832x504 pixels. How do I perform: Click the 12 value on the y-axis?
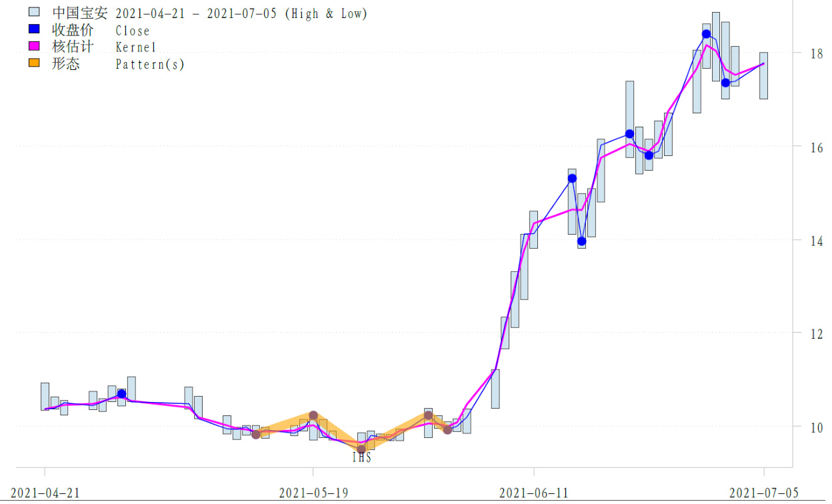pos(807,333)
